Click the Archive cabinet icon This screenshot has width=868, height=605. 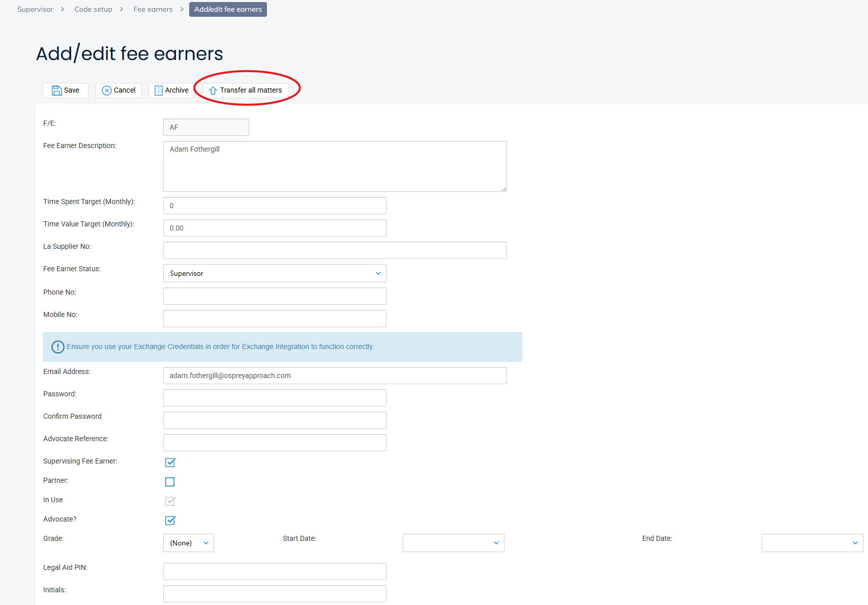[x=159, y=91]
